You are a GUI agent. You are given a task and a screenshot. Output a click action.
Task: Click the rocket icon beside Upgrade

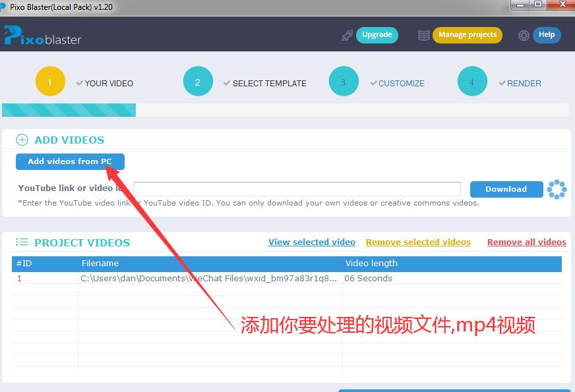pyautogui.click(x=348, y=35)
